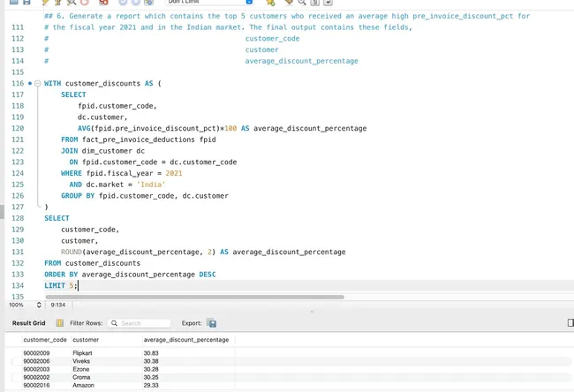The image size is (574, 392).
Task: Click the Export recordset icon
Action: pyautogui.click(x=211, y=323)
